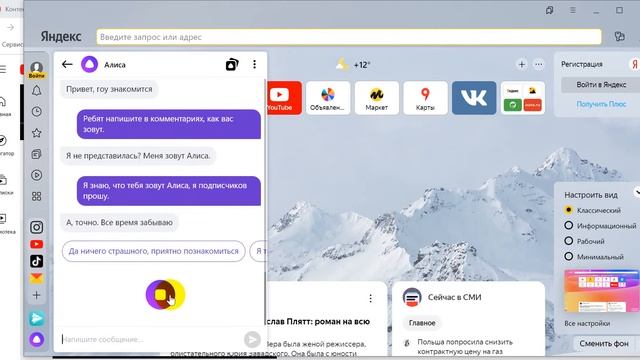This screenshot has width=640, height=360.
Task: Click the background theme preview thumbnail
Action: tap(602, 291)
